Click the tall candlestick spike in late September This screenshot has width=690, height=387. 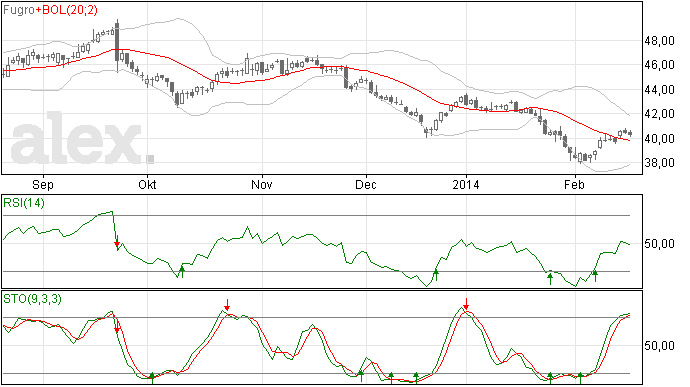tap(117, 46)
